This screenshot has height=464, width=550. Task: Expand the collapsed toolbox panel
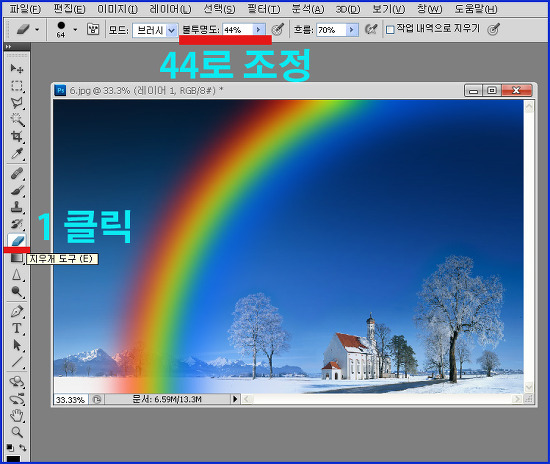(8, 46)
